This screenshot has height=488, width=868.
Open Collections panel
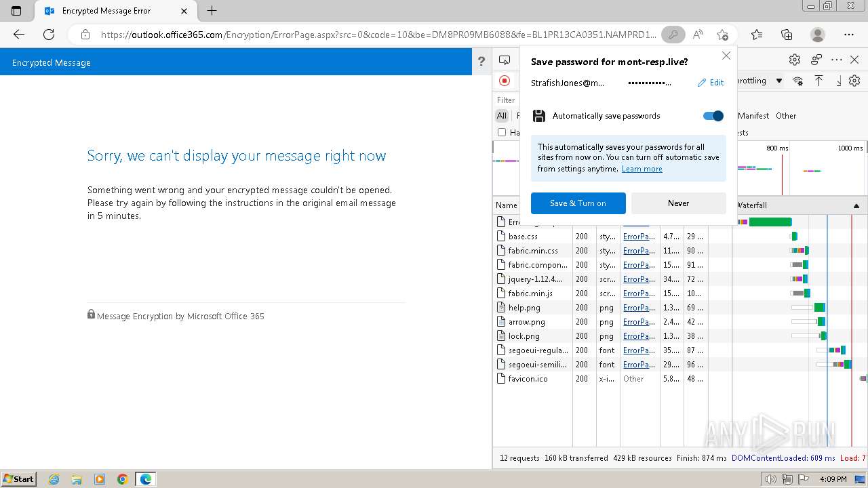pyautogui.click(x=787, y=35)
